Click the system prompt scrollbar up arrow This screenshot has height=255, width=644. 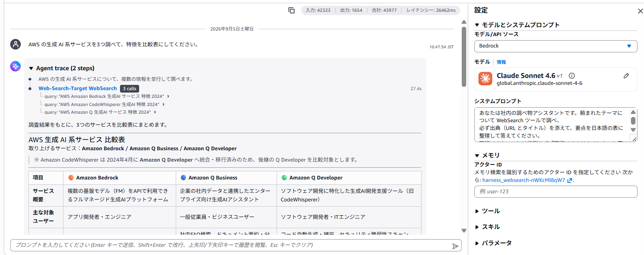[633, 112]
